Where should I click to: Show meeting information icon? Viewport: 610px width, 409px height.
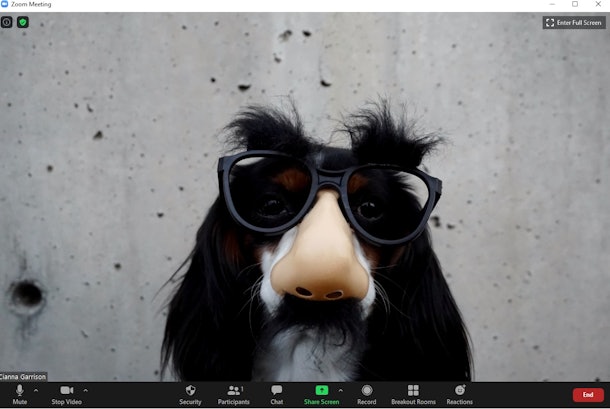[x=7, y=22]
